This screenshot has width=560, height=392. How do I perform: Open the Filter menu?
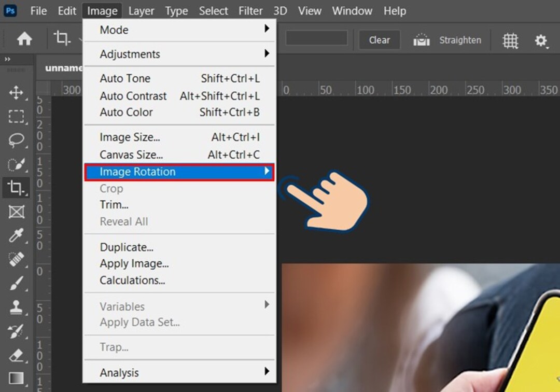pos(250,11)
